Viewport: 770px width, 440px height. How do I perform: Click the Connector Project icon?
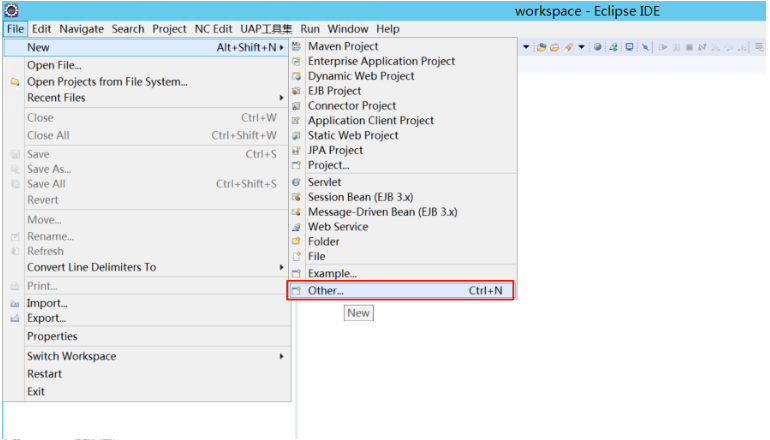[296, 106]
